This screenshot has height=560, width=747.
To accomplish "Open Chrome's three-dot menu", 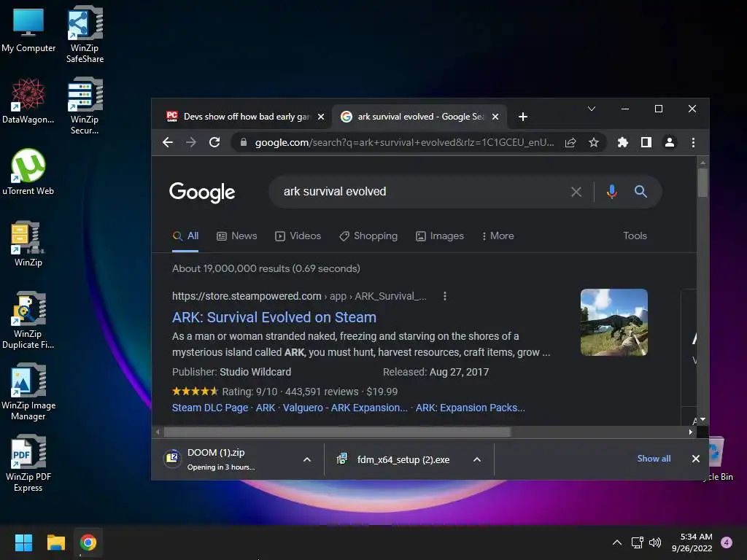I will 693,142.
